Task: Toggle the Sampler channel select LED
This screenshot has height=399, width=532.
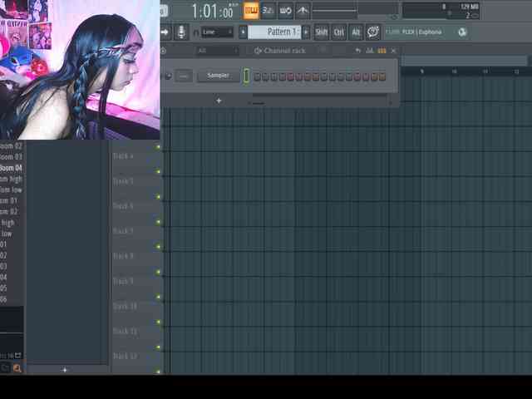Action: pyautogui.click(x=246, y=76)
